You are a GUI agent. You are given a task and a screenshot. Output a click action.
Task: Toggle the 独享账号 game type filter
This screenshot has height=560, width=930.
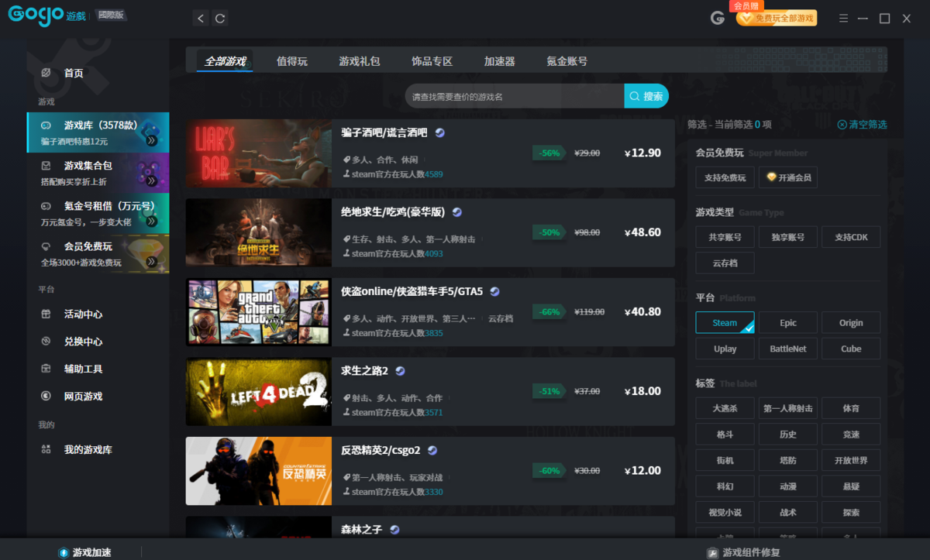(x=787, y=237)
